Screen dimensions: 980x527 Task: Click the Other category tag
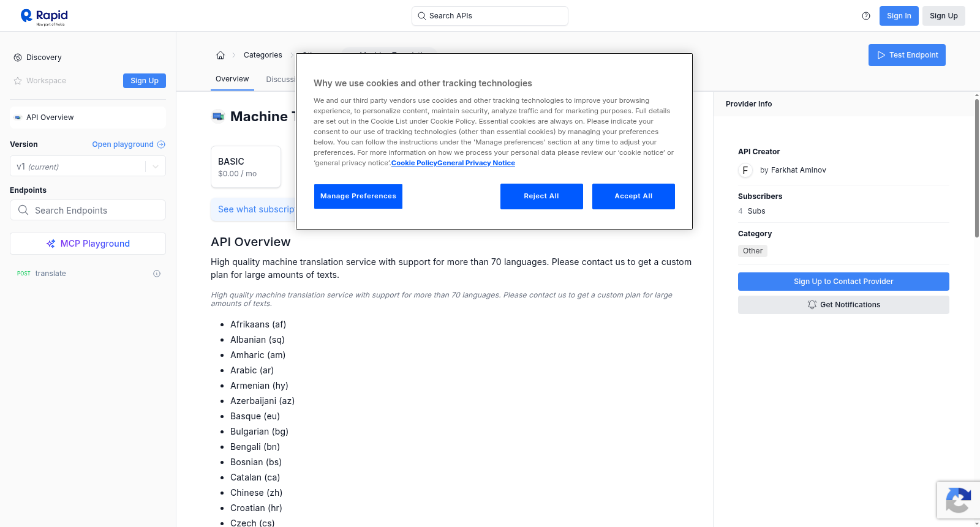pos(752,251)
